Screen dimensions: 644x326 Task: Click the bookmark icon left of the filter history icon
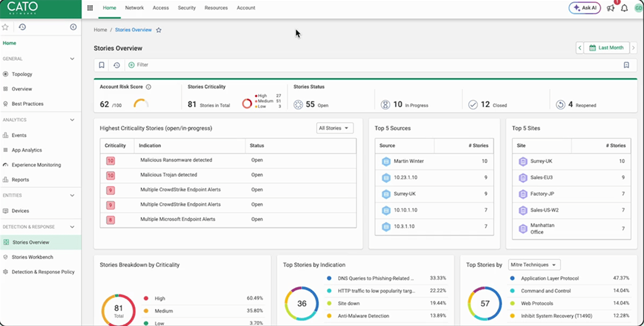point(101,65)
